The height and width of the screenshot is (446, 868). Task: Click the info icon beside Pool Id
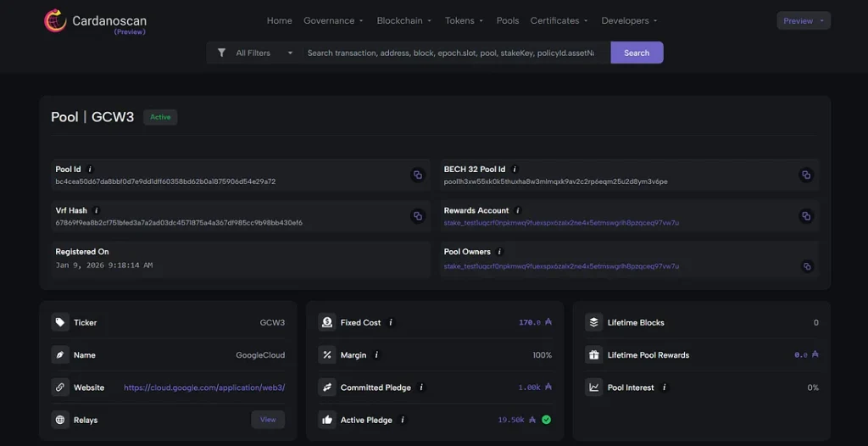[90, 169]
